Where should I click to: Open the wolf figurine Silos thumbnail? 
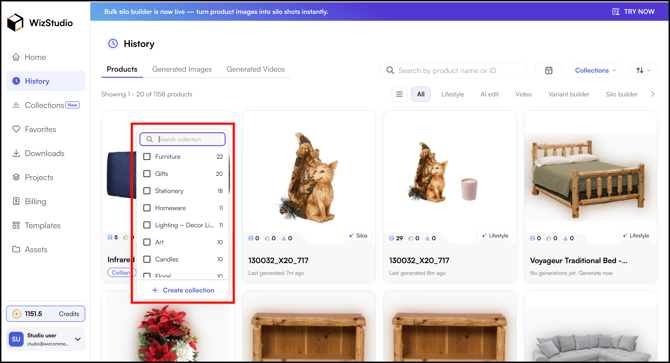tap(309, 177)
